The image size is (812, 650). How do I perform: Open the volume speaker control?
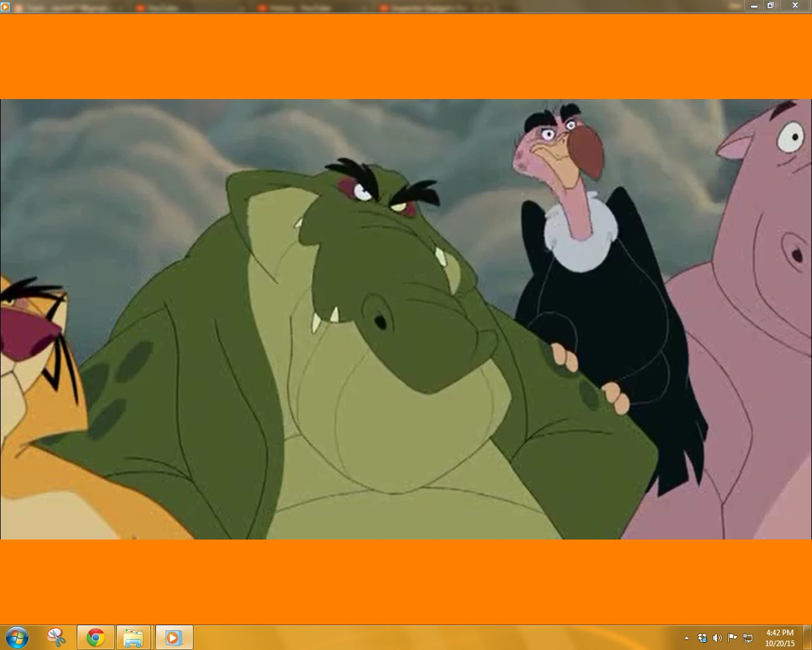717,638
